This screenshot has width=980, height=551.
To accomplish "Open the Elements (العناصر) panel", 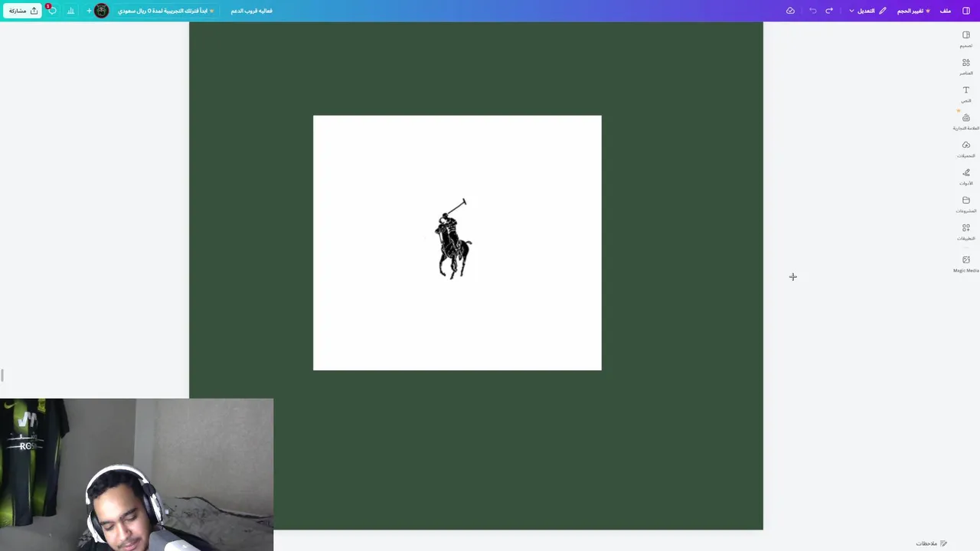I will coord(965,67).
